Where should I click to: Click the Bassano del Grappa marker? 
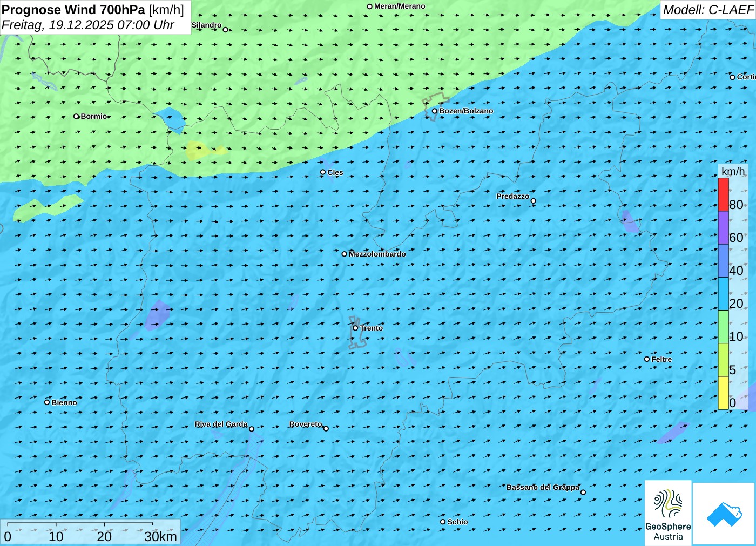click(x=583, y=492)
